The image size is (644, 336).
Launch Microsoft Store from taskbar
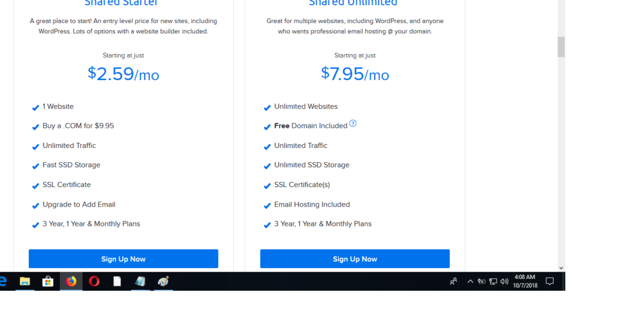point(47,281)
